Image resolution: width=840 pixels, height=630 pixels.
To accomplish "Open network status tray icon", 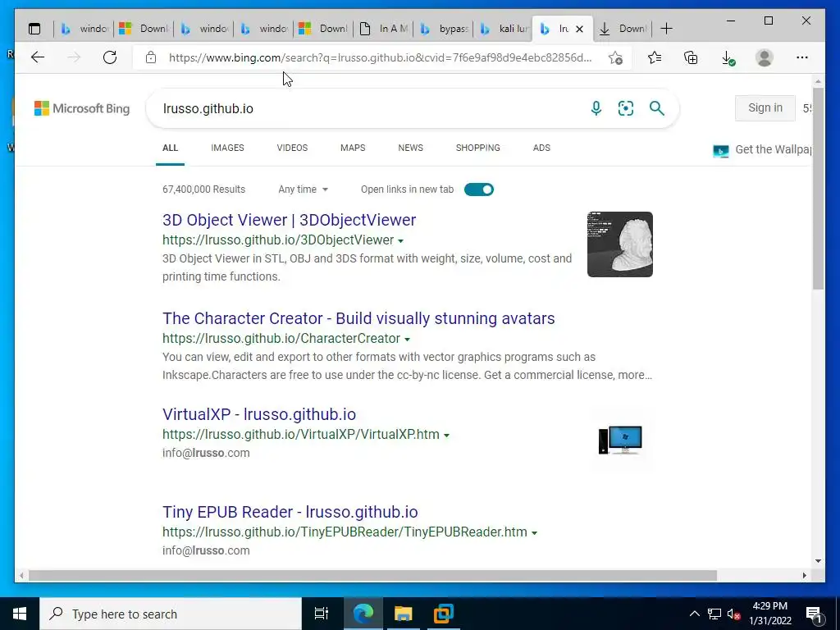I will [x=714, y=614].
